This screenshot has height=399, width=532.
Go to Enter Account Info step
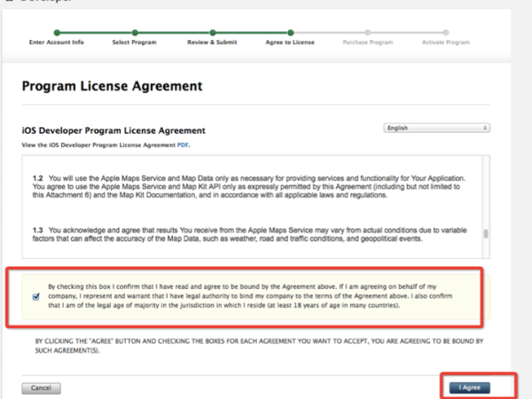point(57,42)
